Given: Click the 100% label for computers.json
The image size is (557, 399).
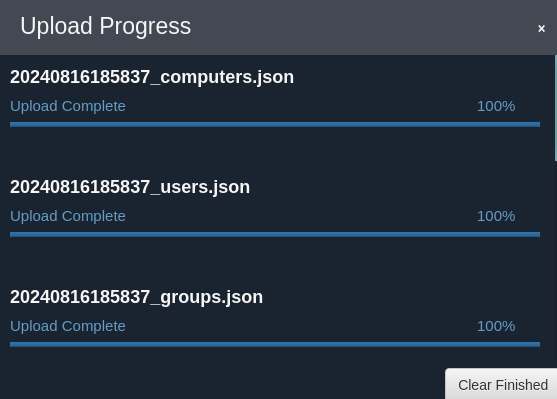Looking at the screenshot, I should (496, 106).
